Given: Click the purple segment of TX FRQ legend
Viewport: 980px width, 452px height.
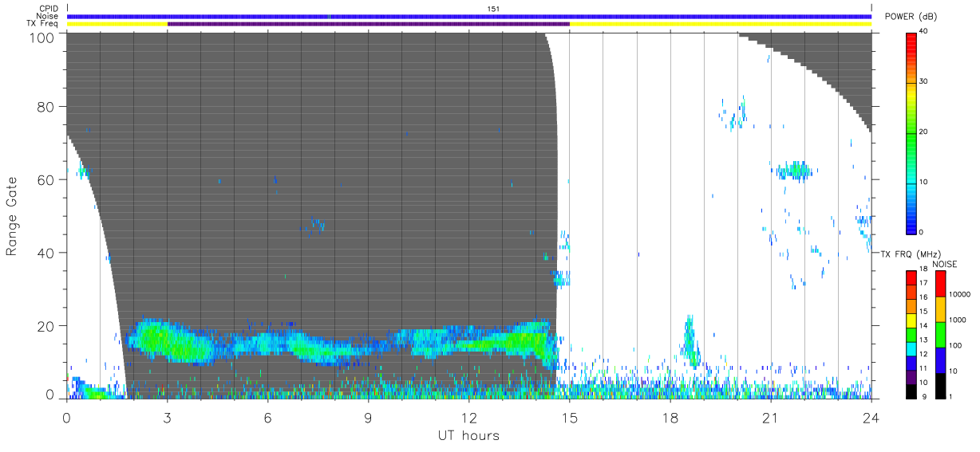Looking at the screenshot, I should pyautogui.click(x=911, y=375).
